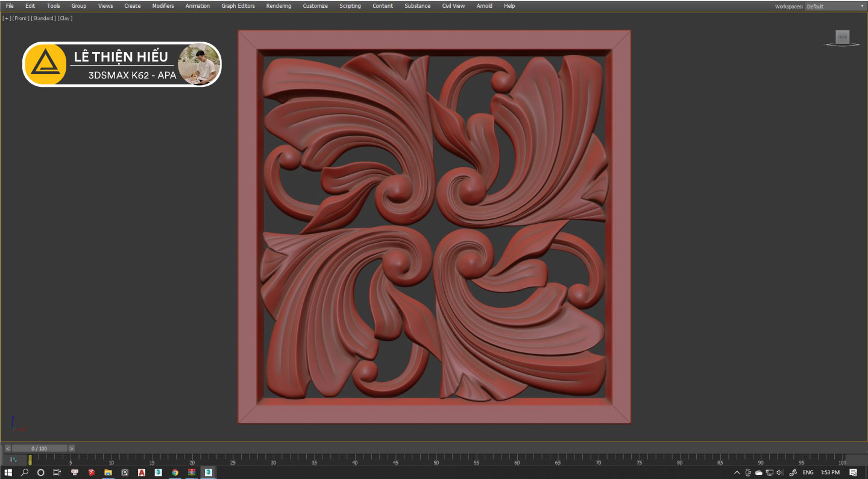868x479 pixels.
Task: Show hidden system tray icons
Action: click(737, 472)
